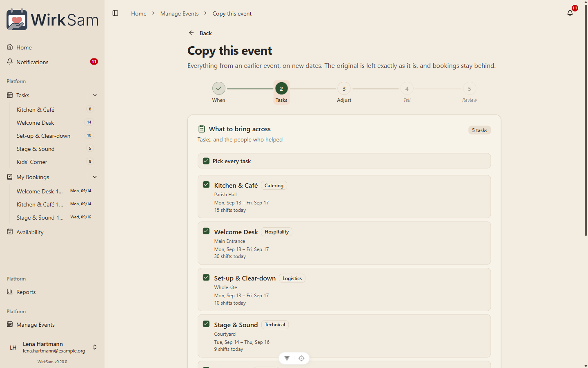Viewport: 588px width, 368px height.
Task: Click the red 11 badge beside Notifications
Action: pyautogui.click(x=94, y=62)
